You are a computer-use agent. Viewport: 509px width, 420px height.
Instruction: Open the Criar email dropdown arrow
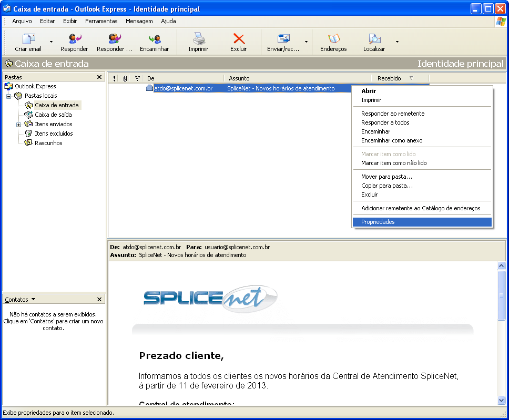[51, 42]
